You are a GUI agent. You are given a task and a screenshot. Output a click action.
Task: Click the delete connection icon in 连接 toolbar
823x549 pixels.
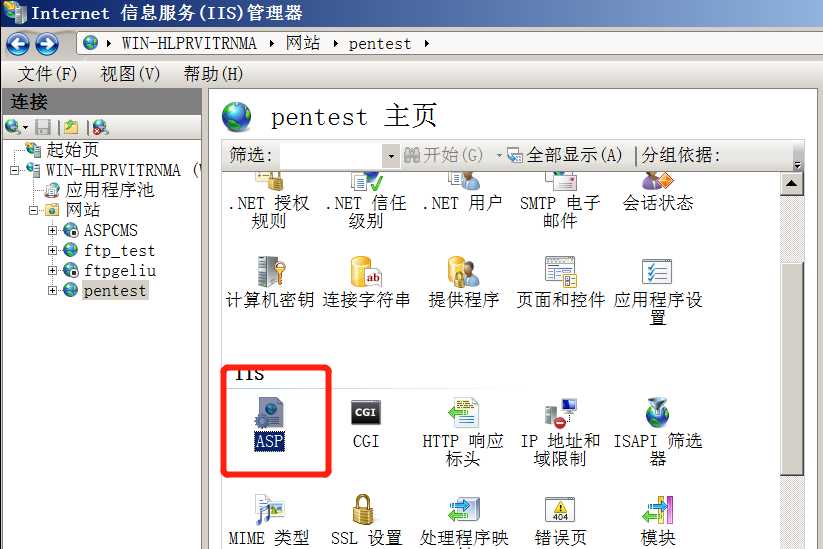click(x=100, y=126)
